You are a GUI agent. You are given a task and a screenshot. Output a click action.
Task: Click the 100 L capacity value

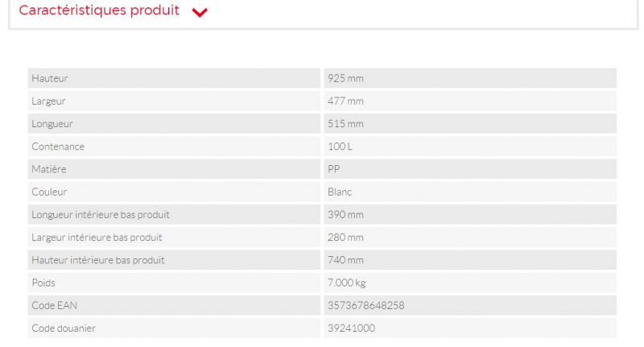point(340,147)
